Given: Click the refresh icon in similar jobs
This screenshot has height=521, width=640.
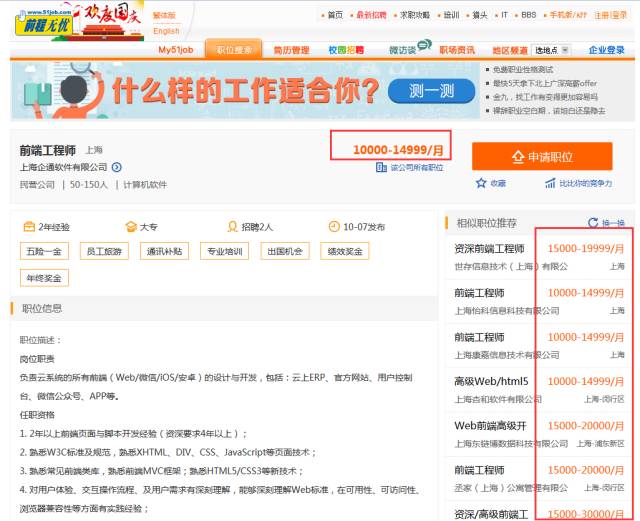Looking at the screenshot, I should [593, 223].
